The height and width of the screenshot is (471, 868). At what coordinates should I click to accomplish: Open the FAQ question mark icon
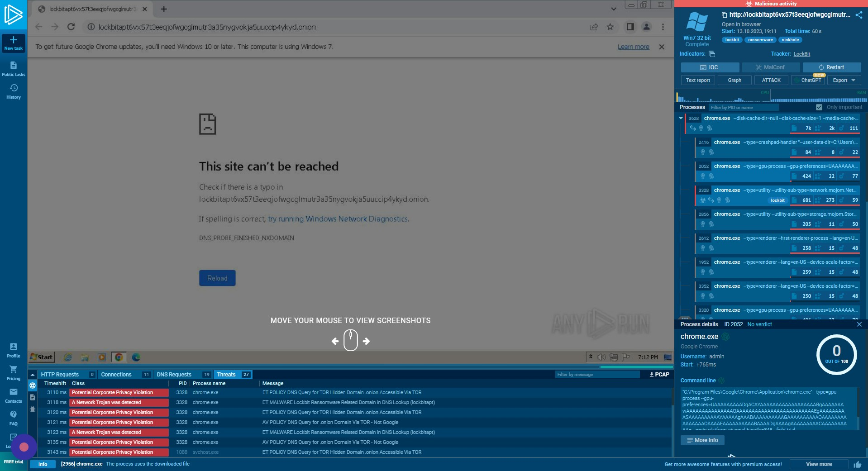(x=13, y=418)
